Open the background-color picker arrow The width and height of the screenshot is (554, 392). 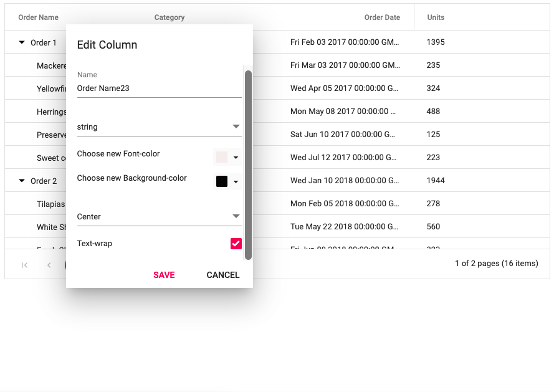point(236,182)
